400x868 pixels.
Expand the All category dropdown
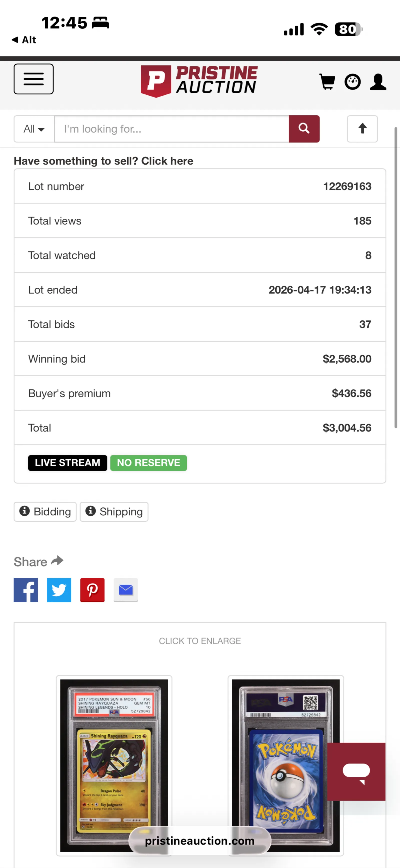(34, 129)
